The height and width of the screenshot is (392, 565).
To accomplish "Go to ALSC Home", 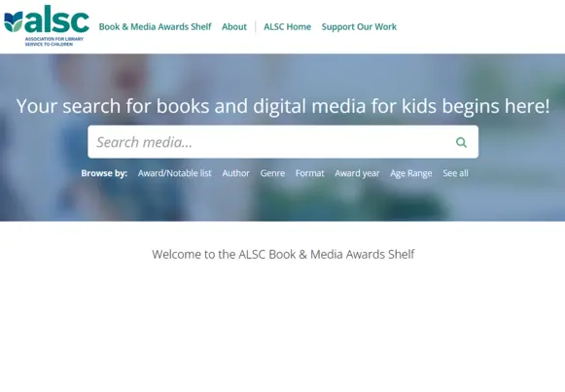I will (x=287, y=26).
